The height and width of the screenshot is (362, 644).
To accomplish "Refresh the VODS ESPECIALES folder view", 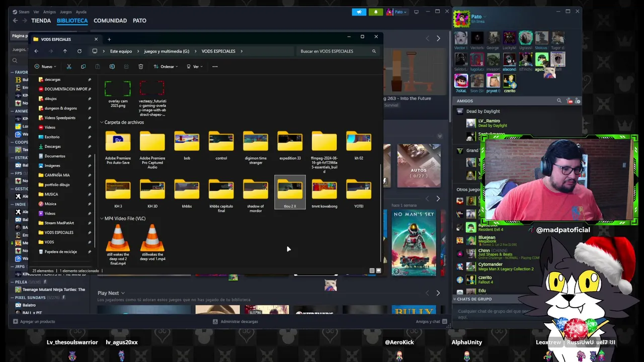I will (79, 51).
